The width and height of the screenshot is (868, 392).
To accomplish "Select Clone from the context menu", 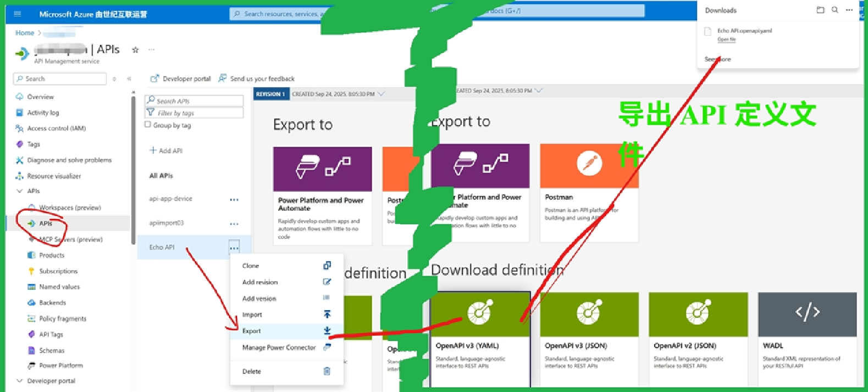I will click(286, 266).
